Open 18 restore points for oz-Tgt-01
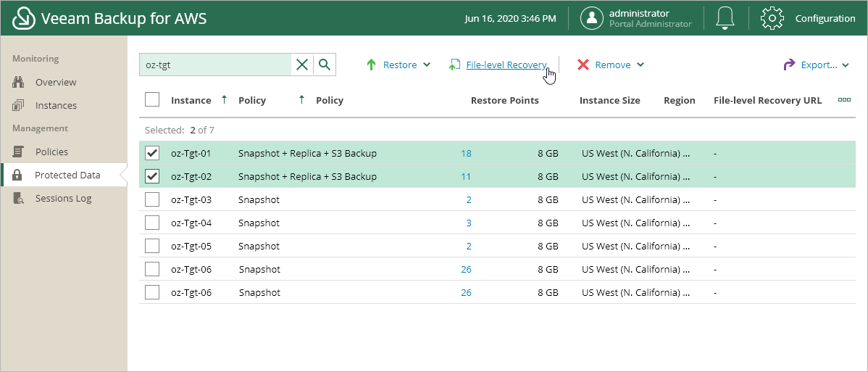This screenshot has width=868, height=372. tap(466, 153)
